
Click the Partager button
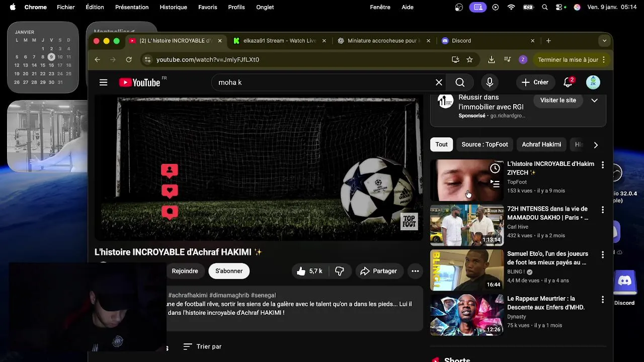pos(379,271)
